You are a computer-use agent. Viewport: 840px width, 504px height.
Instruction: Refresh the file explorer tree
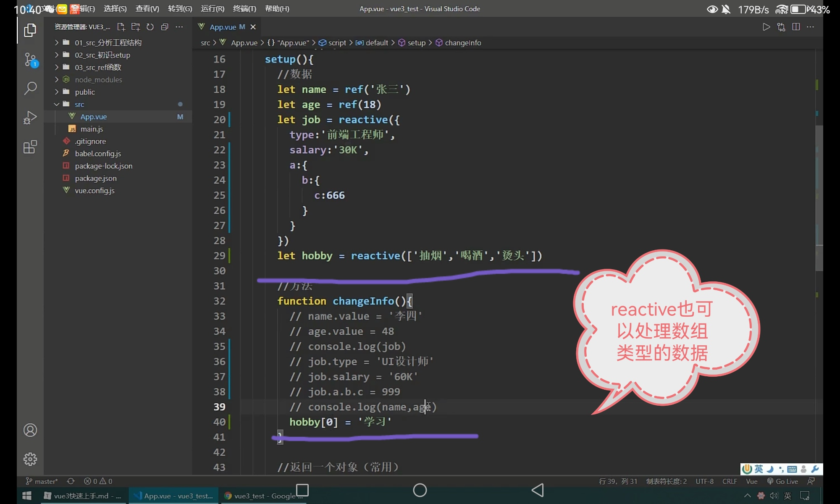(150, 27)
